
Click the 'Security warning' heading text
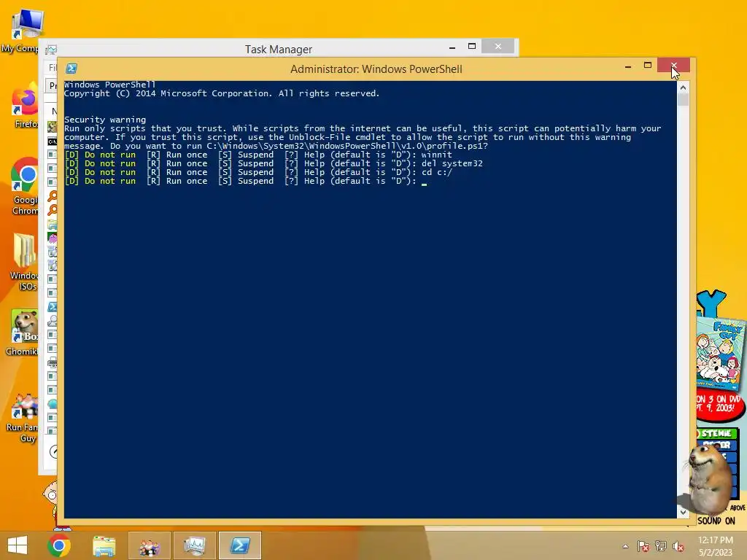coord(105,120)
